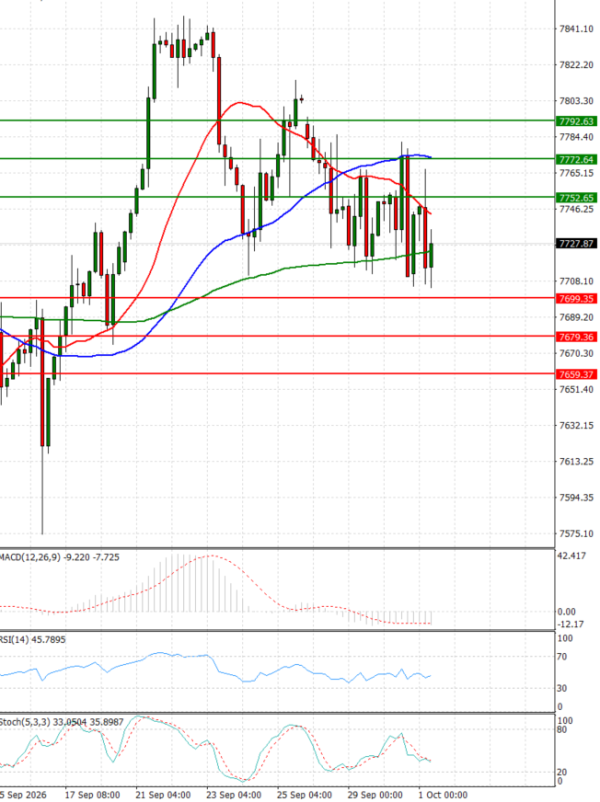The image size is (600, 802).
Task: Click the latest green candlestick at chart's right edge
Action: tap(432, 256)
